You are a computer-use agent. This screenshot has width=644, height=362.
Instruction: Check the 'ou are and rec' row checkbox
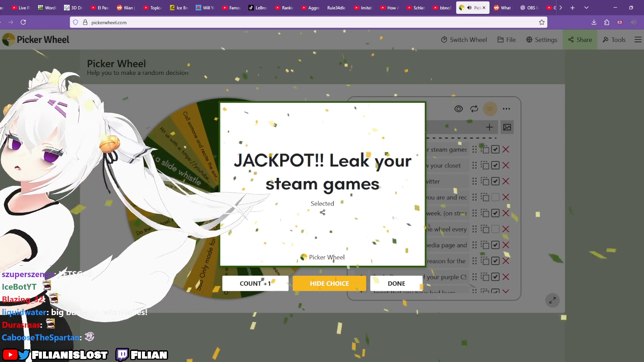tap(495, 197)
